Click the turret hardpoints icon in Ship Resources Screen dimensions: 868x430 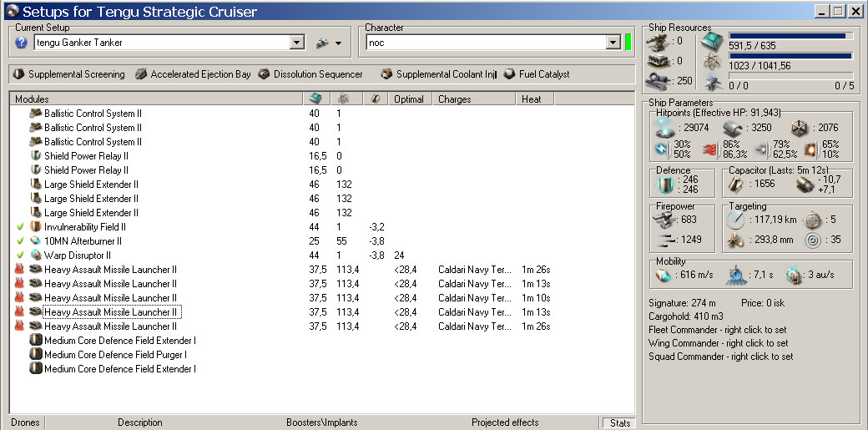[659, 42]
